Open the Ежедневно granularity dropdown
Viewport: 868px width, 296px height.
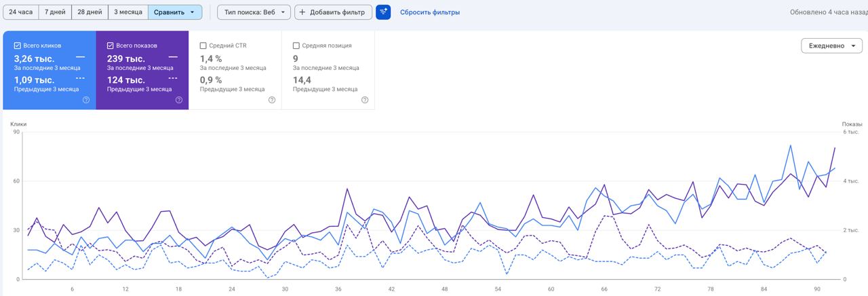831,45
